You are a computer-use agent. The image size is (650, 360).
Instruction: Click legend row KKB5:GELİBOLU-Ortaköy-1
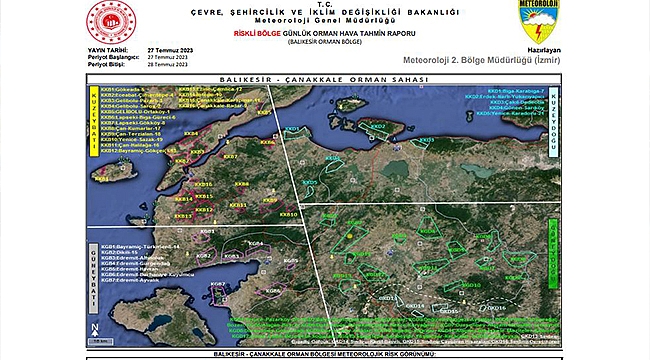click(135, 112)
